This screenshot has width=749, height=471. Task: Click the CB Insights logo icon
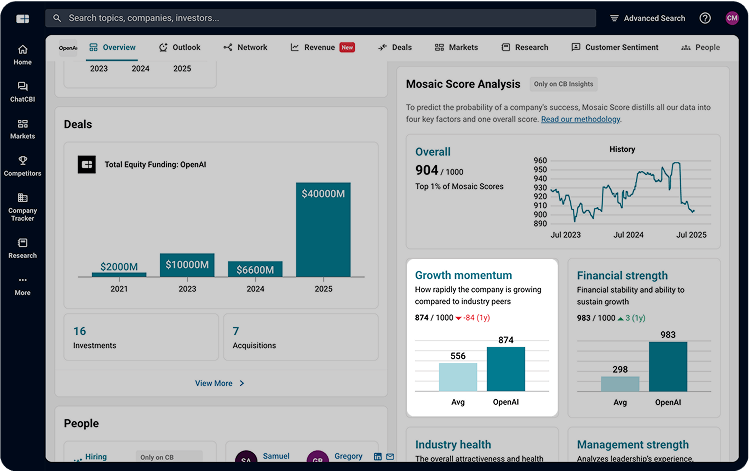coord(22,18)
